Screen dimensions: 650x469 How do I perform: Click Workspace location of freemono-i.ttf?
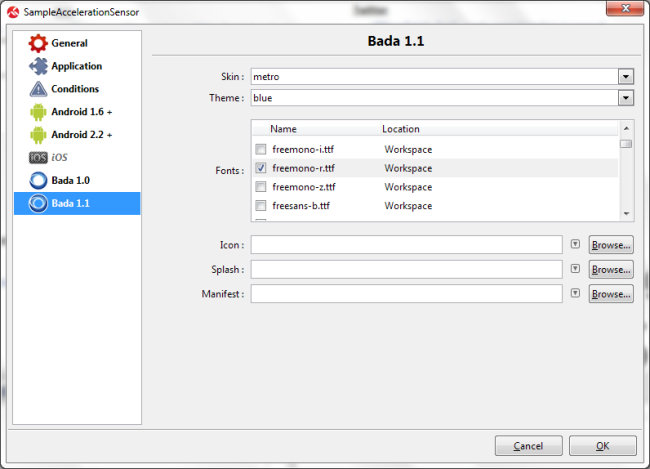tap(408, 149)
